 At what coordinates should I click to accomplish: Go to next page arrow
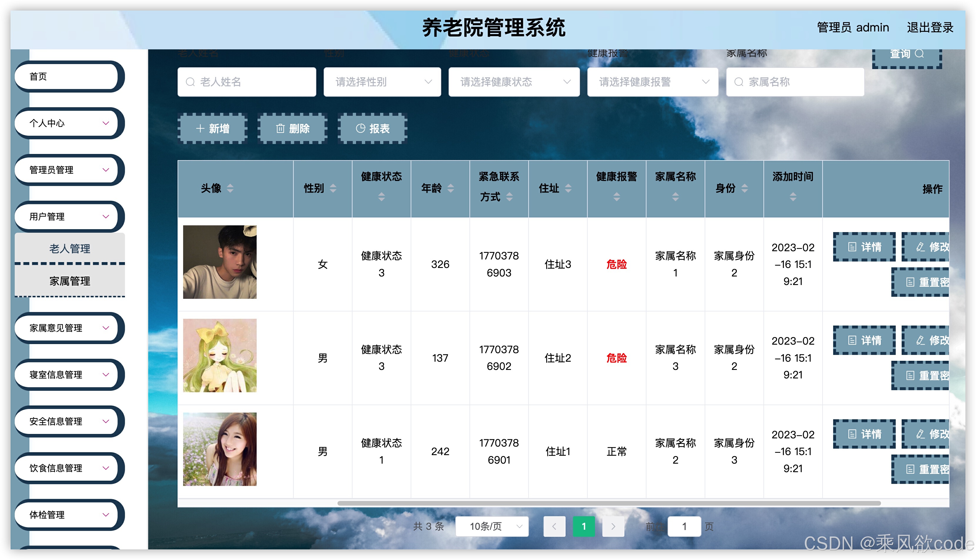coord(613,526)
